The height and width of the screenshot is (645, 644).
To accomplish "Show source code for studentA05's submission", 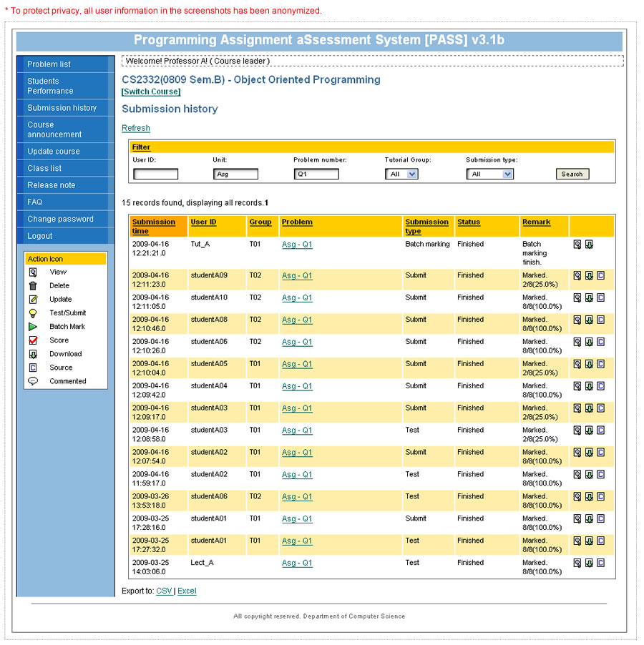I will point(600,365).
